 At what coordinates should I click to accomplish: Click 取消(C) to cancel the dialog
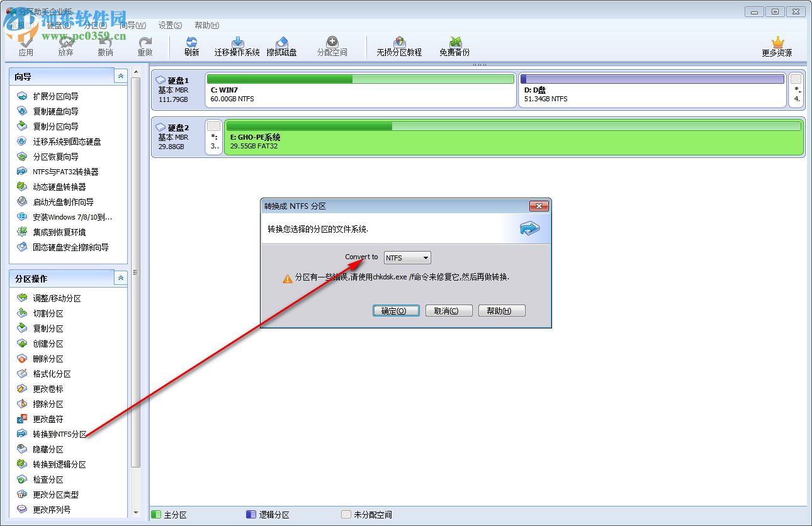[448, 310]
